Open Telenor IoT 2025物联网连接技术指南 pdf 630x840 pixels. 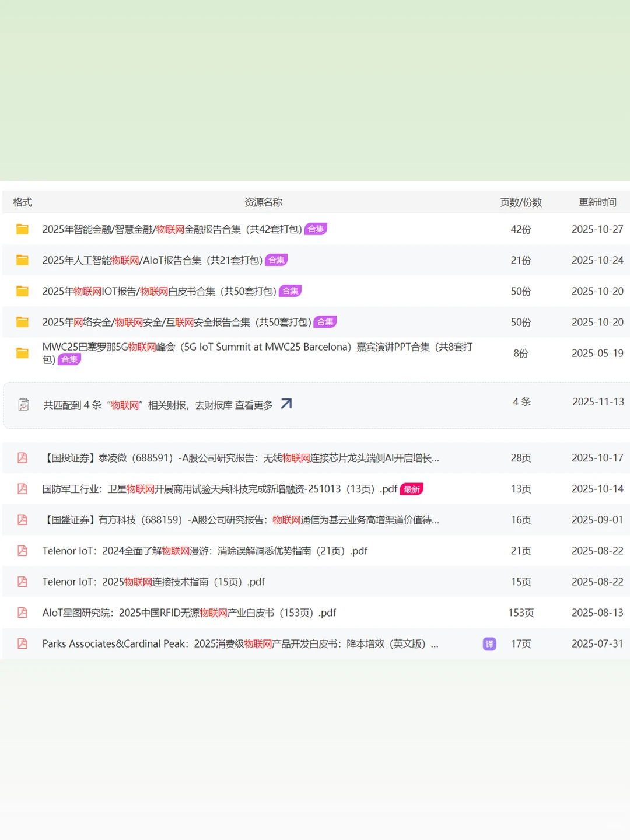(x=153, y=582)
